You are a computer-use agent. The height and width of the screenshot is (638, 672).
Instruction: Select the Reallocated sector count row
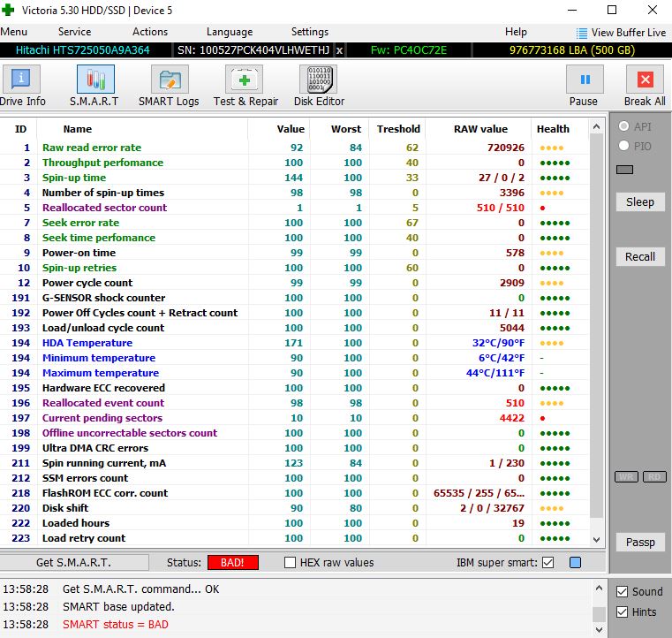pos(294,208)
